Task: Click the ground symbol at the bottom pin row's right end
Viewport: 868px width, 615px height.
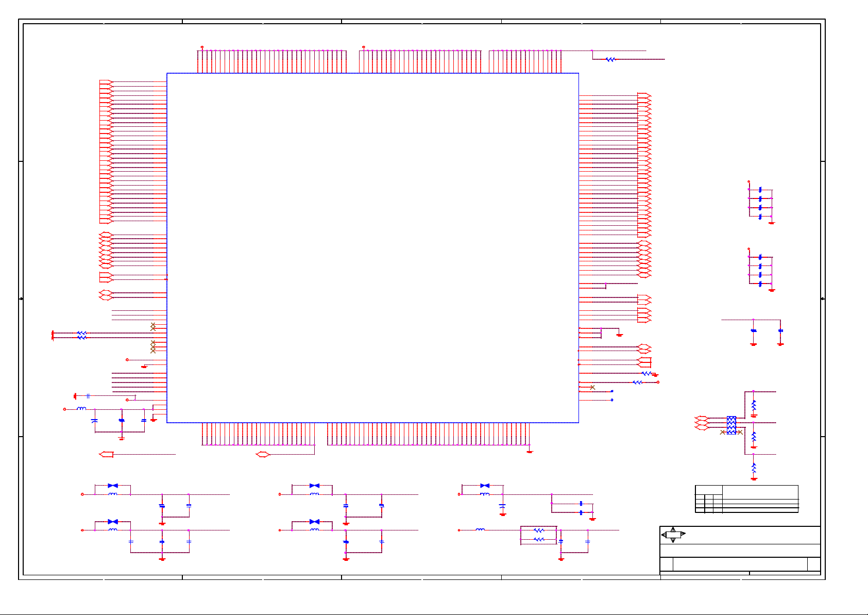Action: point(530,452)
